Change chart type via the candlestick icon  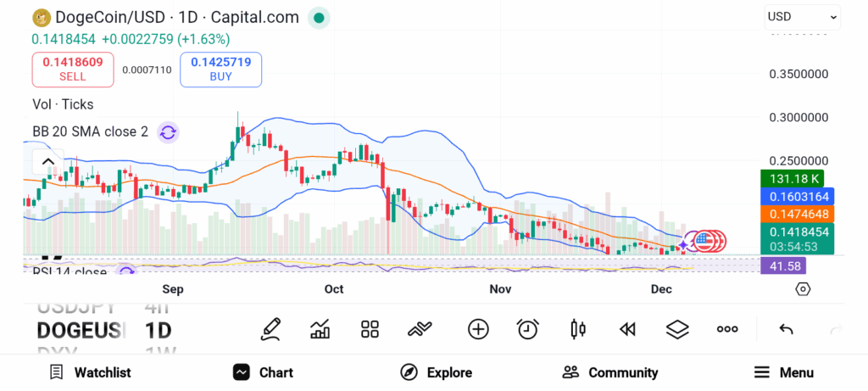[578, 329]
